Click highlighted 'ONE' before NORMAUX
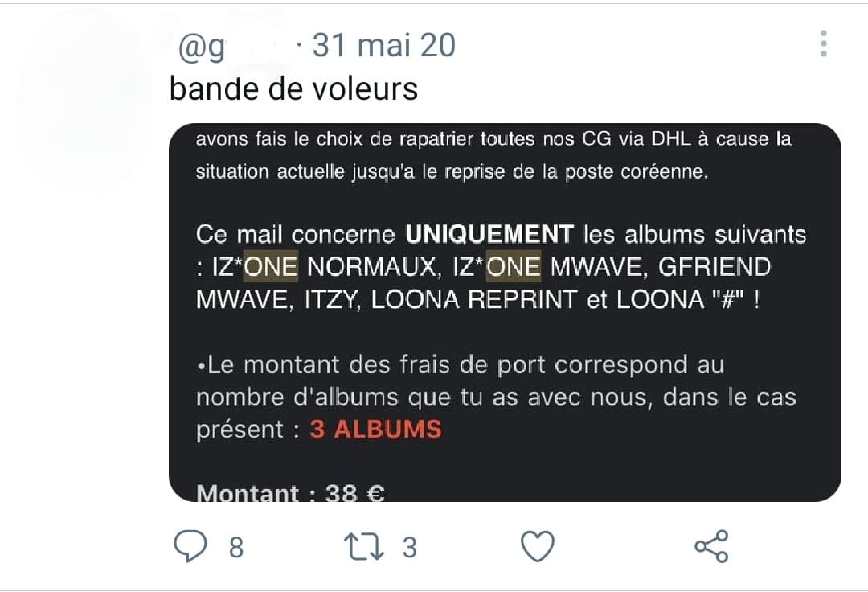 pos(271,267)
